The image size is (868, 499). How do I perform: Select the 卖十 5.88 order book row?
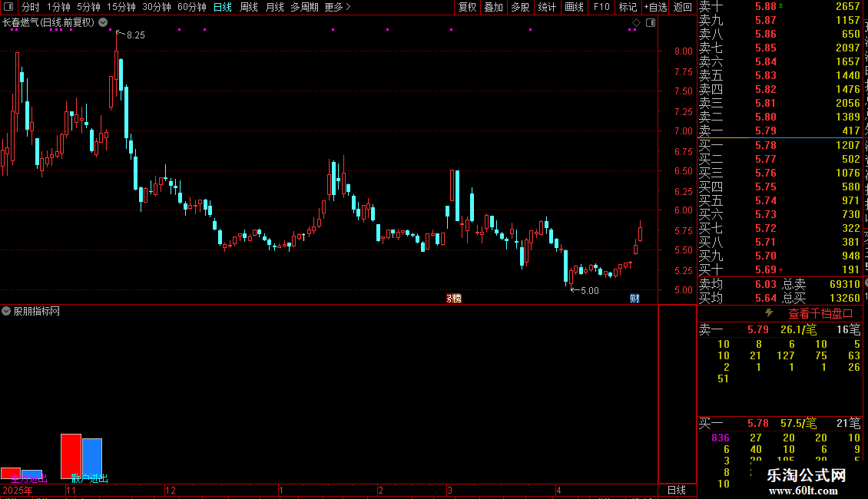[x=780, y=6]
